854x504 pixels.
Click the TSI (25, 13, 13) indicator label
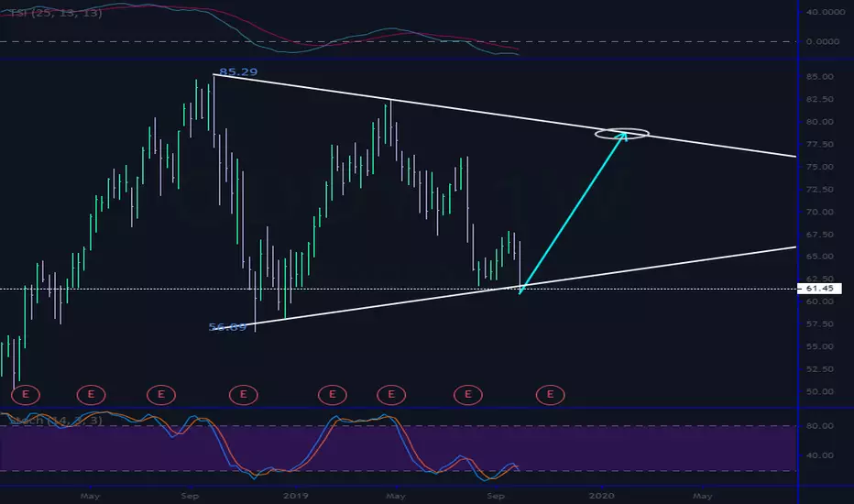tap(56, 13)
